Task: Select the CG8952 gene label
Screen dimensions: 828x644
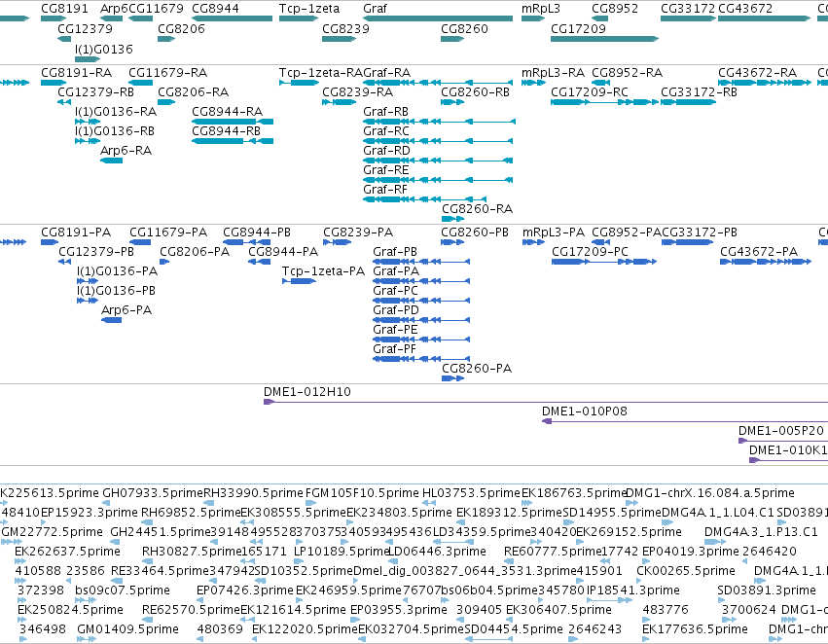Action: (615, 9)
